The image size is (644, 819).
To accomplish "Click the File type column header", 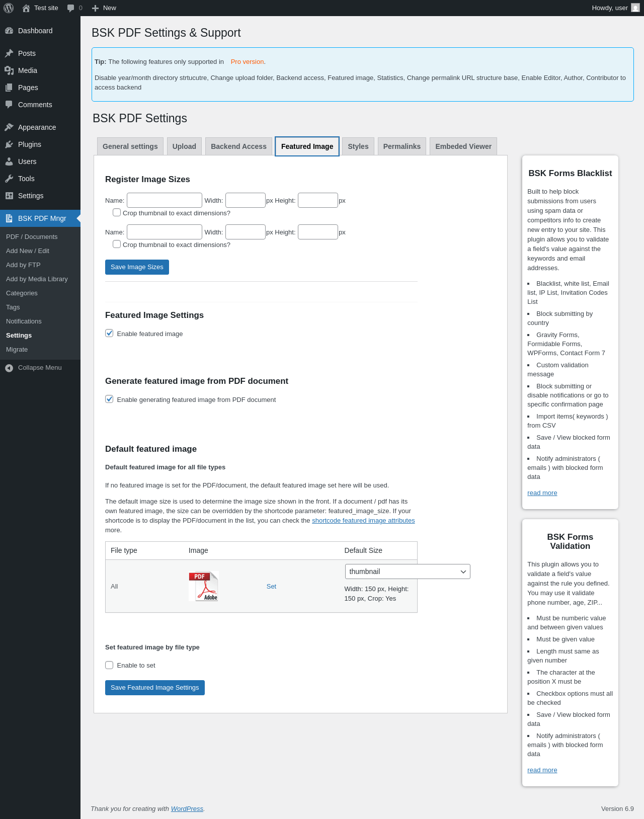I will [124, 550].
